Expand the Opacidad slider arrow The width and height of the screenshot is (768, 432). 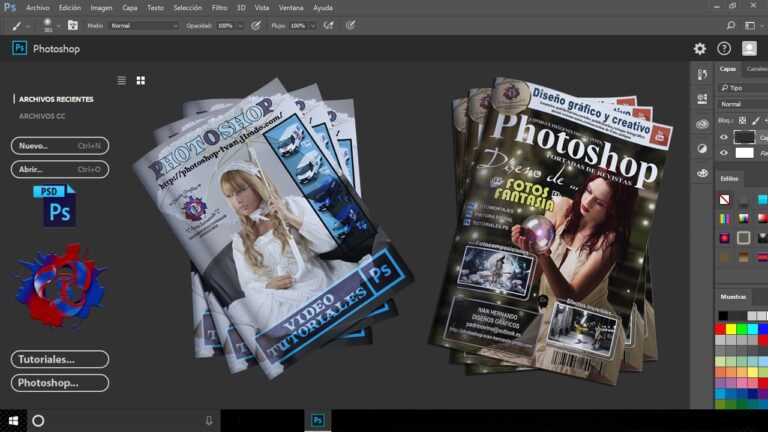pos(240,26)
